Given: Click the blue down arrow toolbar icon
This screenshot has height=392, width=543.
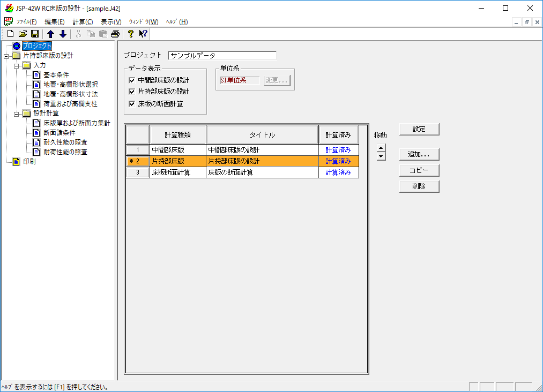Looking at the screenshot, I should [63, 34].
